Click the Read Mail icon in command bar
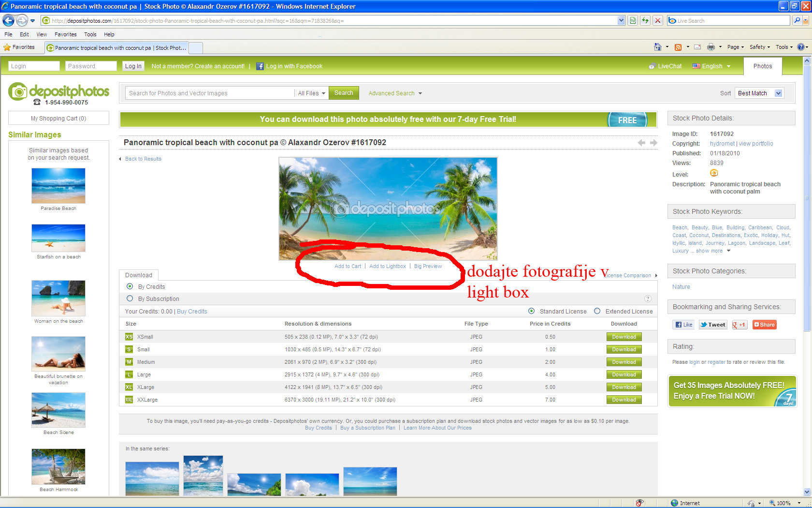812x508 pixels. (x=697, y=47)
